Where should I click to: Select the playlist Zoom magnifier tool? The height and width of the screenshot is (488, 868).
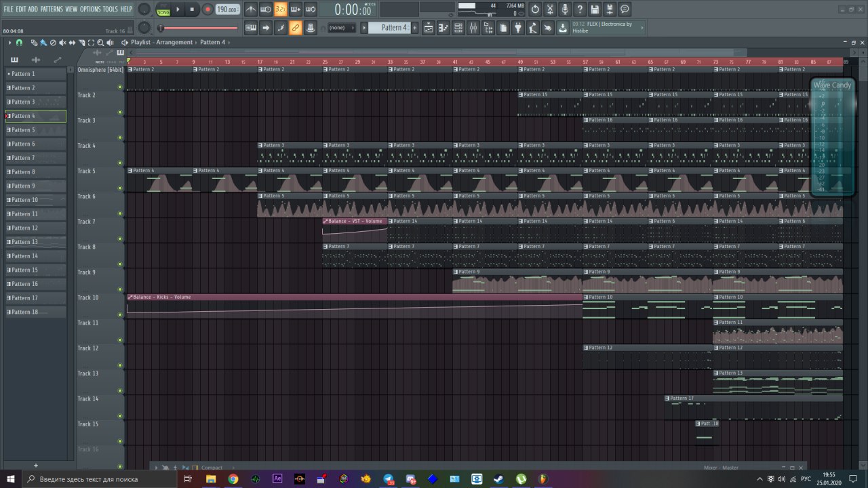(100, 43)
